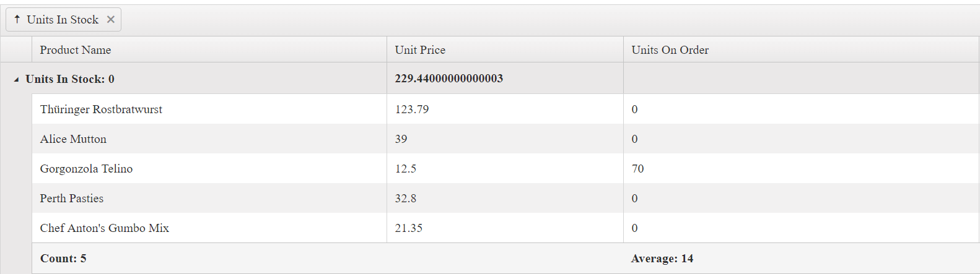The image size is (980, 274).
Task: Remove the Units In Stock grouping
Action: click(111, 20)
